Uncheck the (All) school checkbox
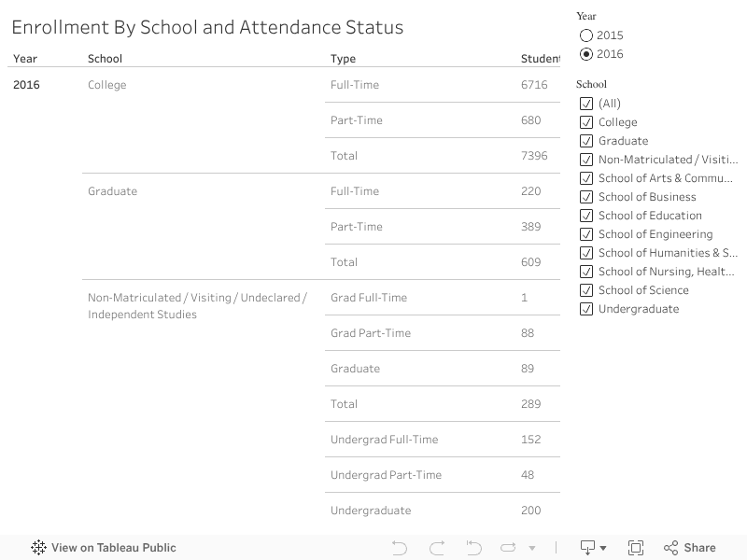Screen dimensions: 747x560 click(x=586, y=104)
